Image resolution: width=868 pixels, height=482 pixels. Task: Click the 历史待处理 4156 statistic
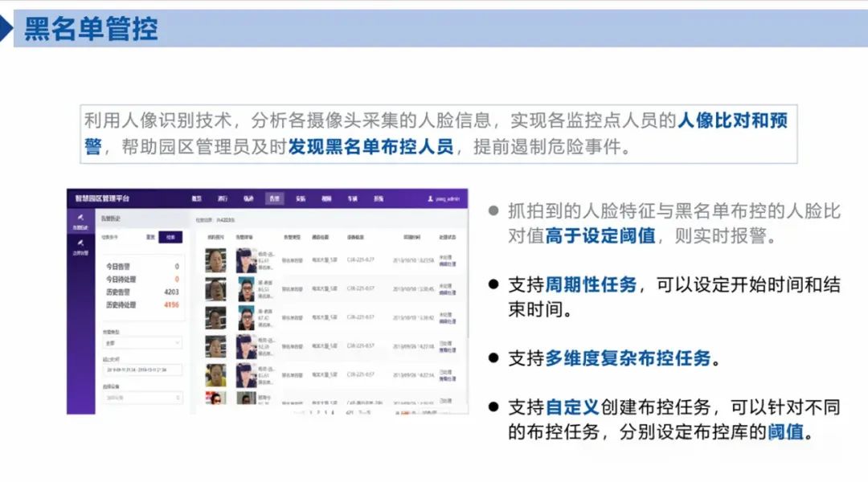coord(142,305)
